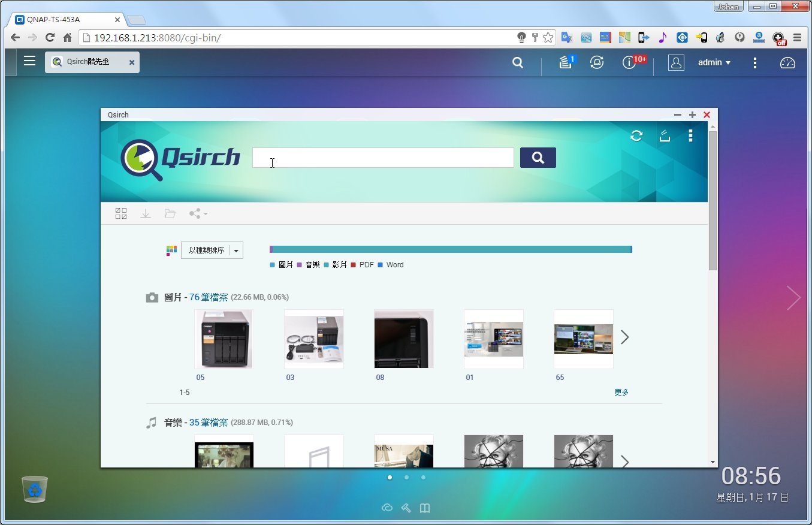Click the camera icon beside 圖片
The width and height of the screenshot is (812, 525).
coord(152,297)
